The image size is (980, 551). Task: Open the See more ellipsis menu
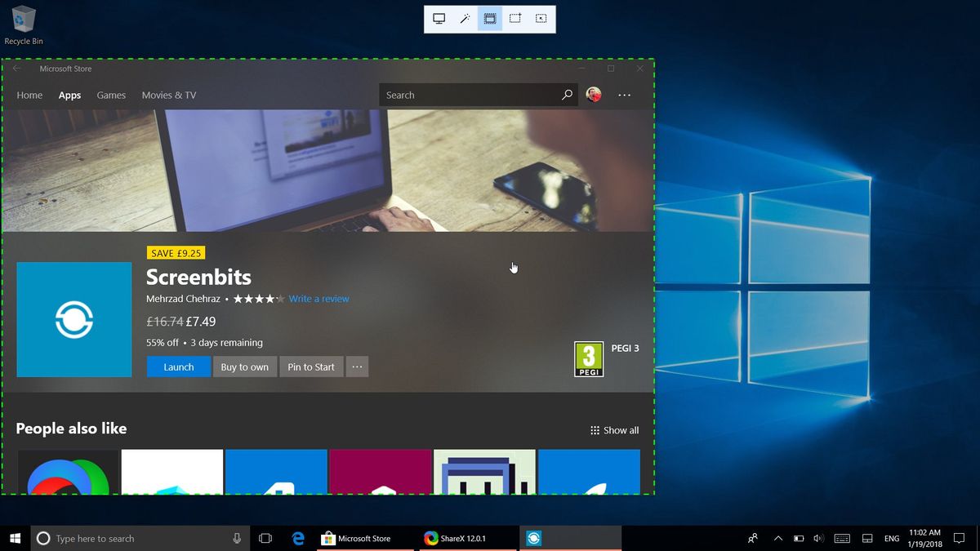tap(625, 96)
